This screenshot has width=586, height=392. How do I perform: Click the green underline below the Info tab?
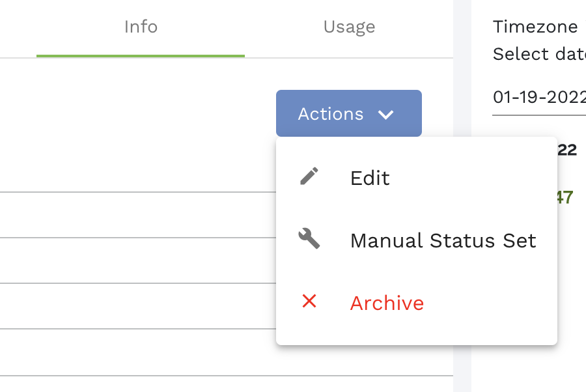(x=141, y=56)
